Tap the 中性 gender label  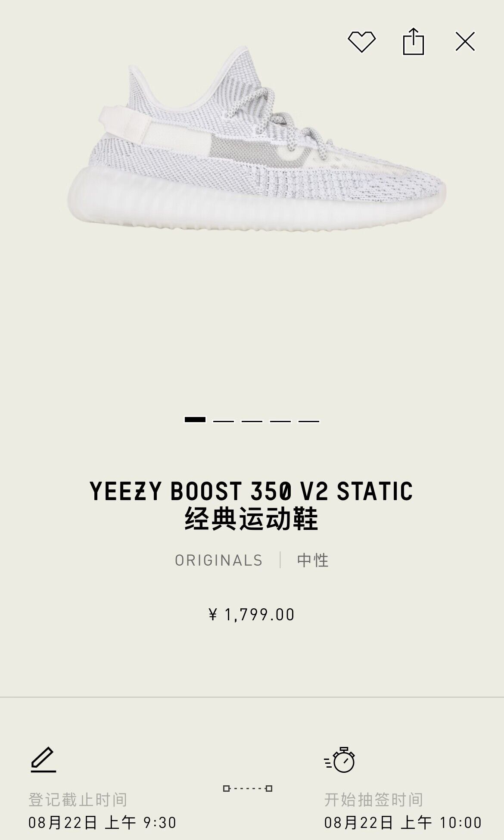[x=313, y=560]
